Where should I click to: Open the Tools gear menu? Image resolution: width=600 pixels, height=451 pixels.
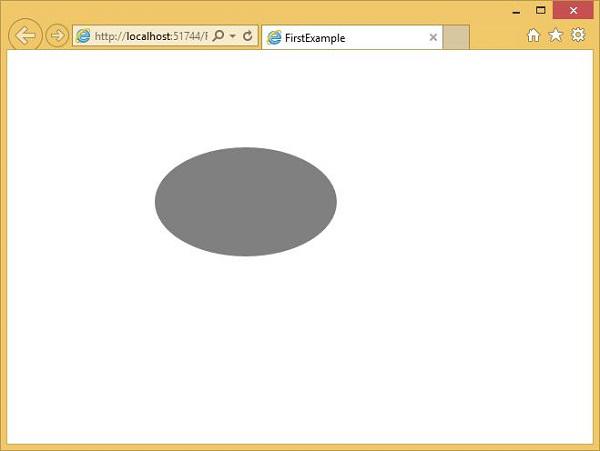coord(578,35)
